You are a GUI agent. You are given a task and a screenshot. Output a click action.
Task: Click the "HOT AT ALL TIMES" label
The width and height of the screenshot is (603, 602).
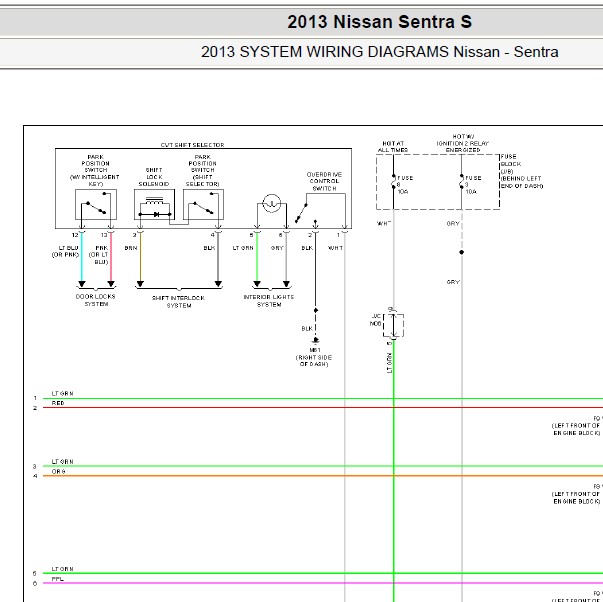click(x=393, y=147)
